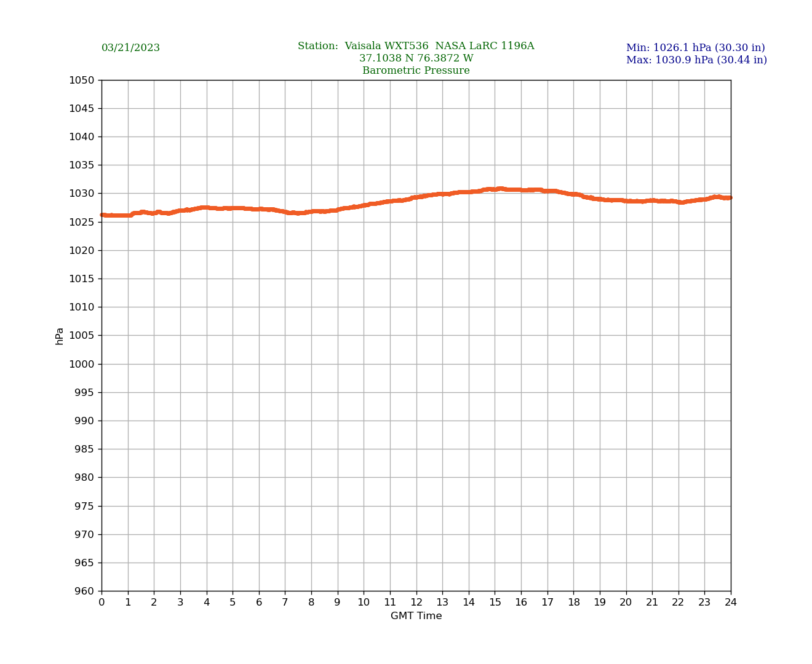Click the Min 1026.1 hPa reading
812x664 pixels.
point(695,48)
